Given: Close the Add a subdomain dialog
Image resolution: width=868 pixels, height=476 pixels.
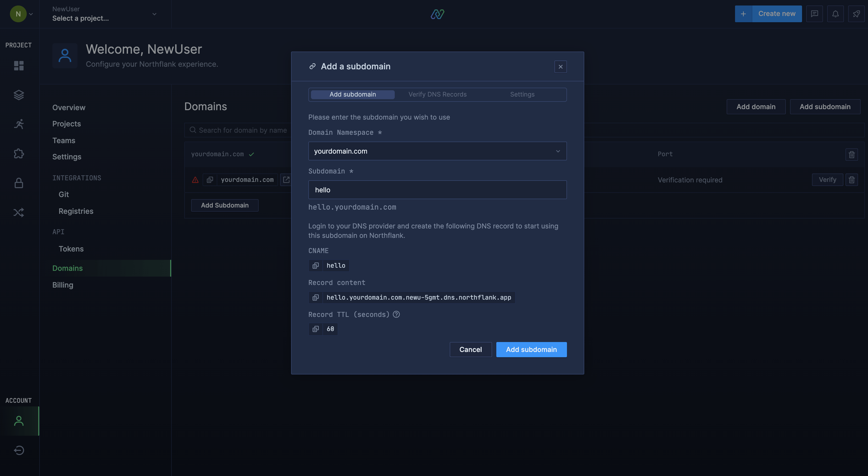Looking at the screenshot, I should pos(560,67).
